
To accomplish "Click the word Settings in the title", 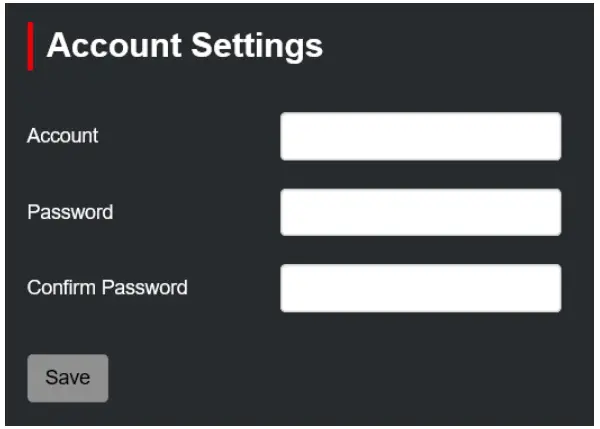I will pos(257,46).
